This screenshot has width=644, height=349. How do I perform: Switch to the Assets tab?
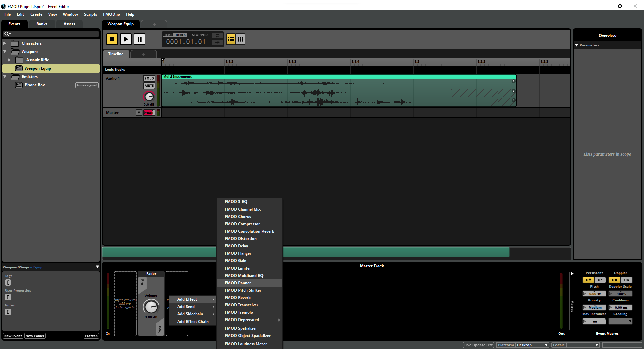tap(69, 24)
